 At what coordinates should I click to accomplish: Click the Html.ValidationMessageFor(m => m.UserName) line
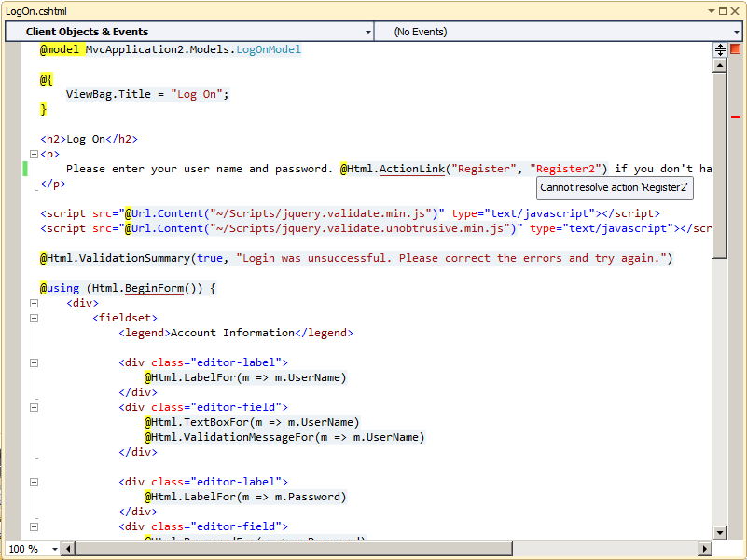284,437
